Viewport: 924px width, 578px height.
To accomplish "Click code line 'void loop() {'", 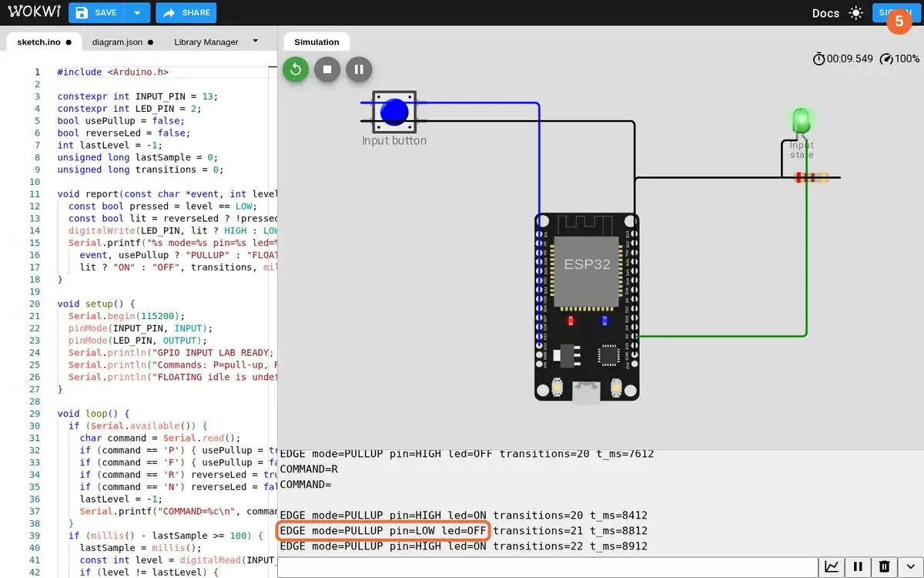I will pyautogui.click(x=93, y=414).
